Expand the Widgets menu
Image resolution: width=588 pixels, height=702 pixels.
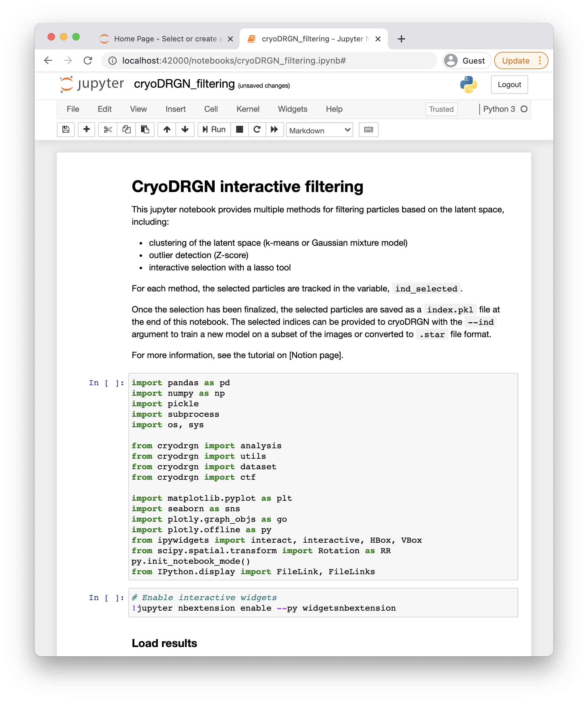292,109
